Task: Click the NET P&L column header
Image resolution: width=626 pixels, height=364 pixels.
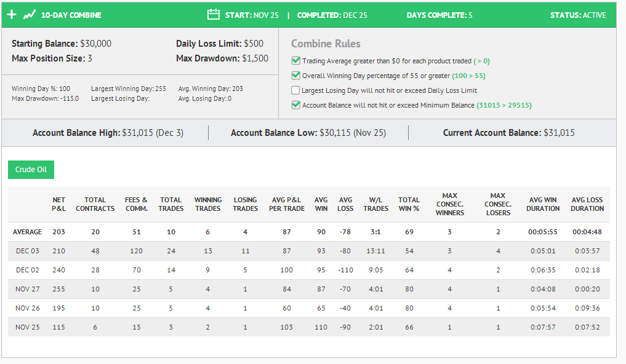Action: click(58, 204)
